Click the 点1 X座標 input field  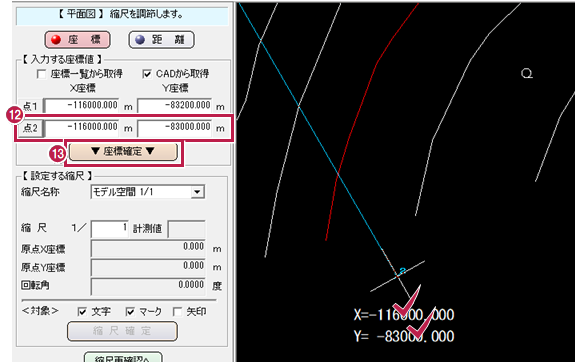(x=81, y=106)
